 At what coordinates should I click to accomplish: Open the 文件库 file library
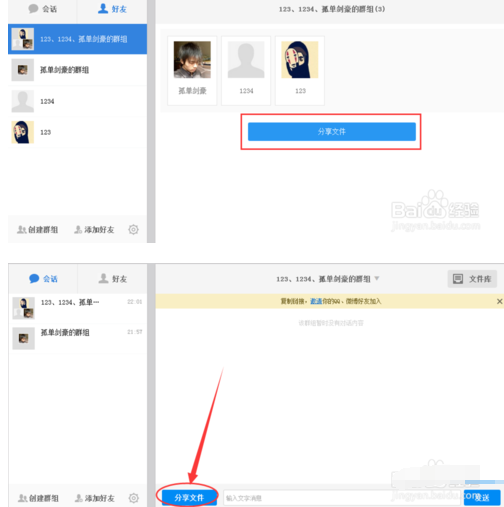coord(472,279)
